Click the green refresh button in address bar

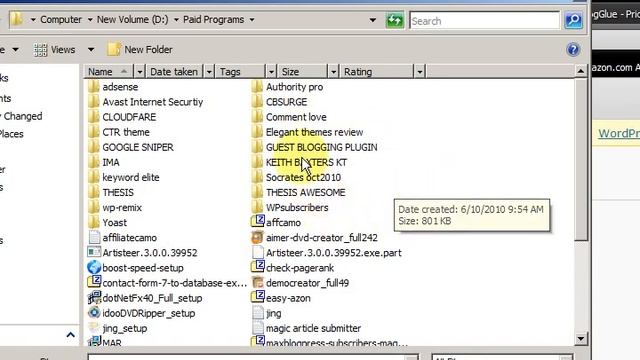coord(394,20)
